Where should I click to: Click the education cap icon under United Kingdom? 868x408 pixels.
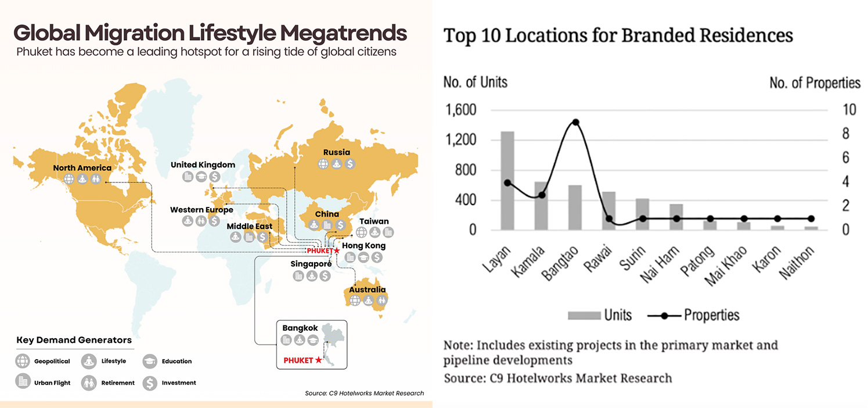tap(201, 177)
